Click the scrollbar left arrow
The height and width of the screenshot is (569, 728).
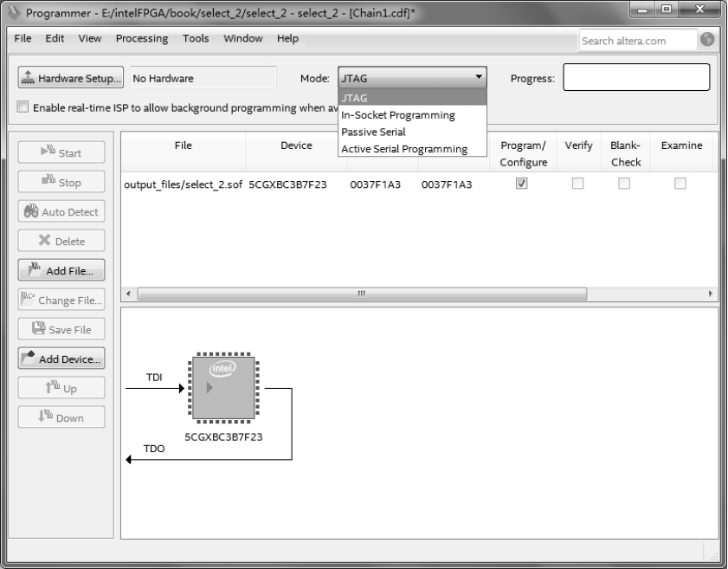(x=128, y=294)
